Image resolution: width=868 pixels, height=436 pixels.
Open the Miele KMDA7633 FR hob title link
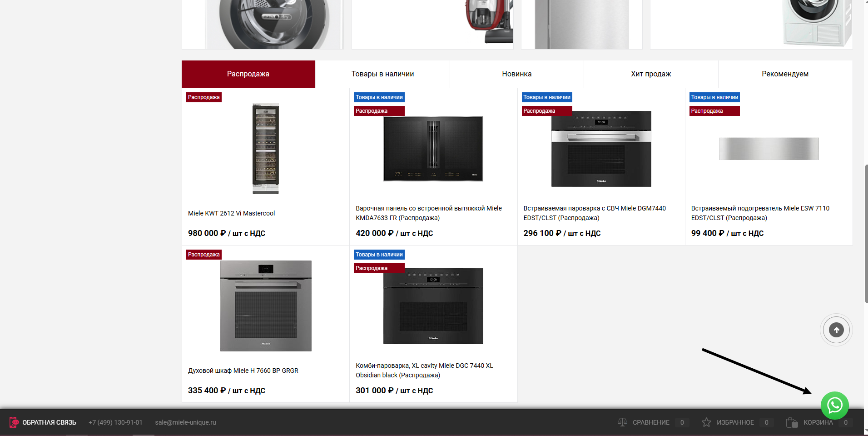click(429, 213)
